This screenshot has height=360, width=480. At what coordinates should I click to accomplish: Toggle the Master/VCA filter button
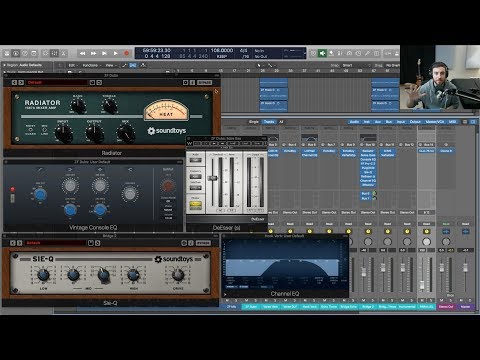tap(435, 122)
